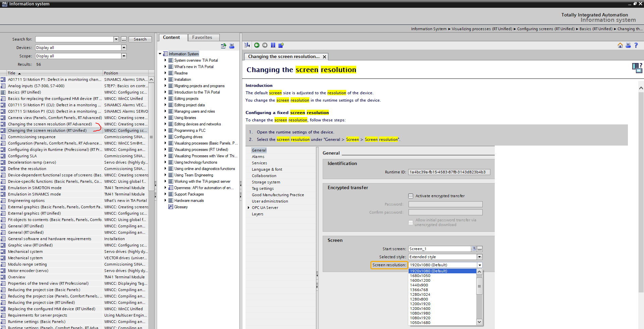Click the add-to-favorites icon with yellow star
This screenshot has height=329, width=644.
[281, 45]
